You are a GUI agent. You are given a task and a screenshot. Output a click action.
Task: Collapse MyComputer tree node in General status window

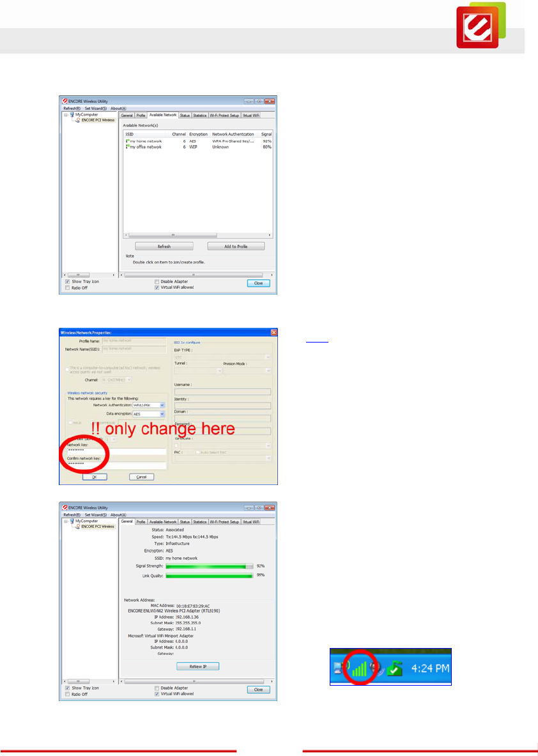pos(66,521)
